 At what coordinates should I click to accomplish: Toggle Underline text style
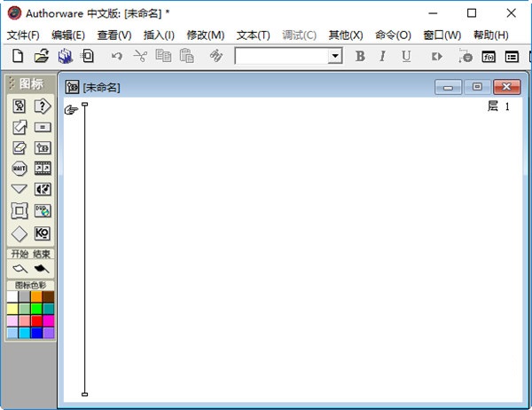[x=406, y=56]
